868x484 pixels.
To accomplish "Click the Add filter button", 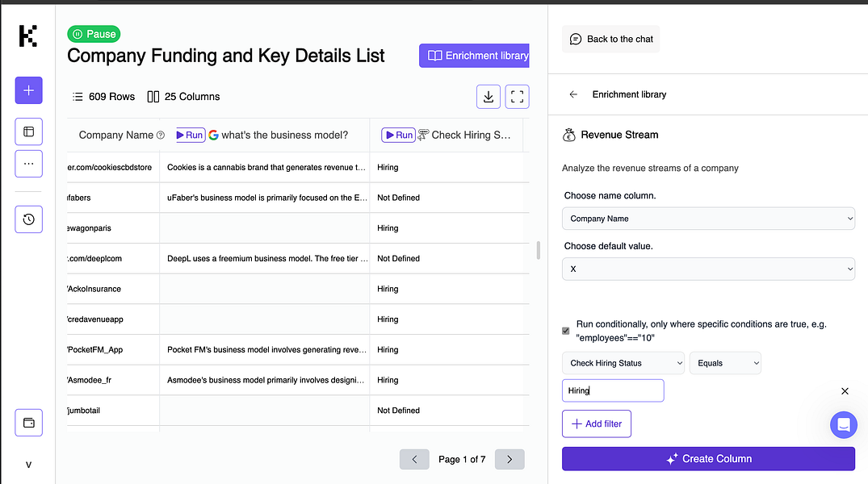I will [597, 423].
